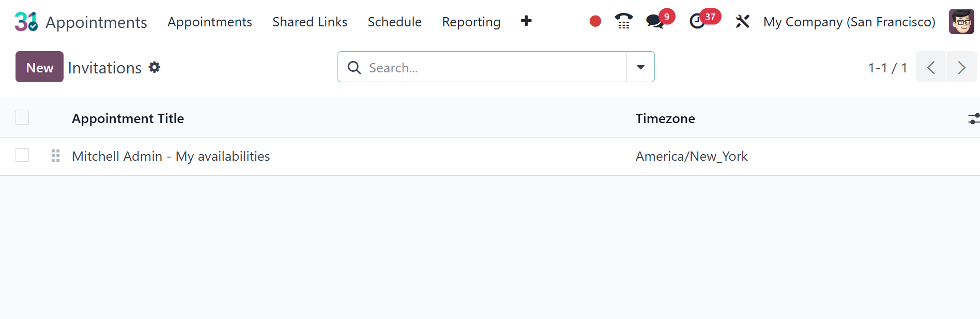
Task: Click the plus icon in menu bar
Action: click(x=526, y=21)
